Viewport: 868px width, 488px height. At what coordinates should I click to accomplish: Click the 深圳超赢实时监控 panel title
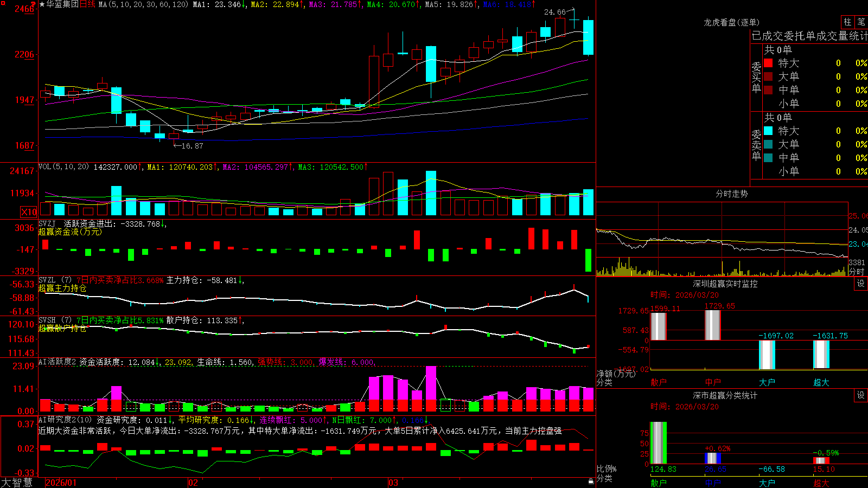(725, 284)
